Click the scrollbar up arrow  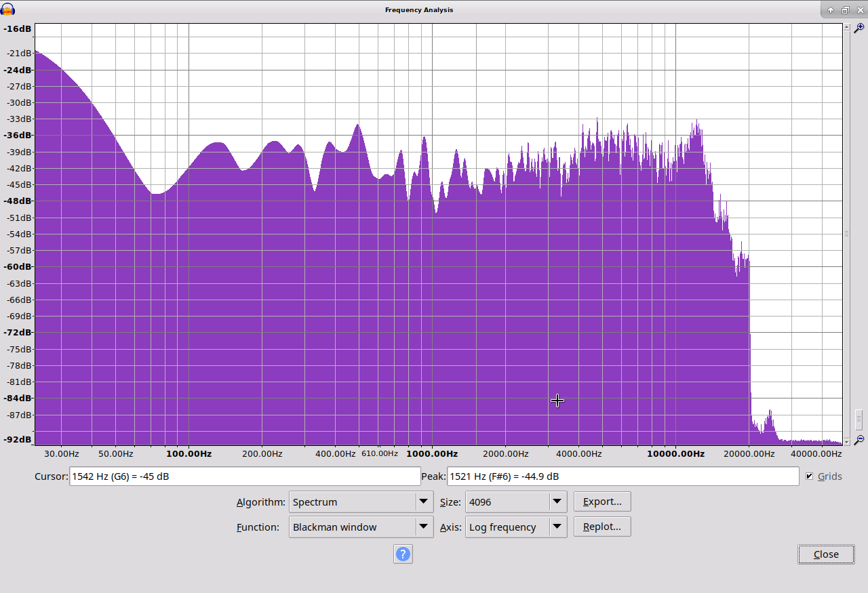coord(846,27)
